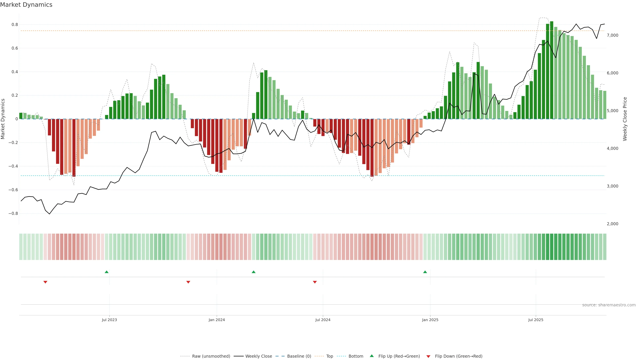
Task: Click the Jul 2025 axis label
Action: pos(535,320)
